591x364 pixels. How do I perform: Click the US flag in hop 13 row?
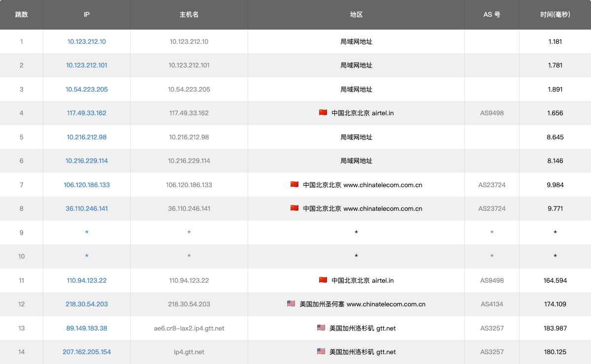click(x=321, y=328)
